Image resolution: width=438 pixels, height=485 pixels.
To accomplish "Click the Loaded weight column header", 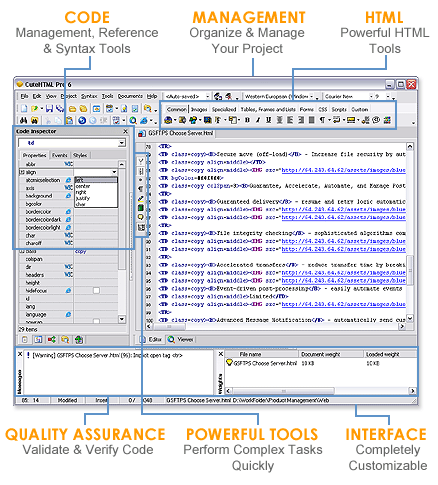I will pos(390,354).
